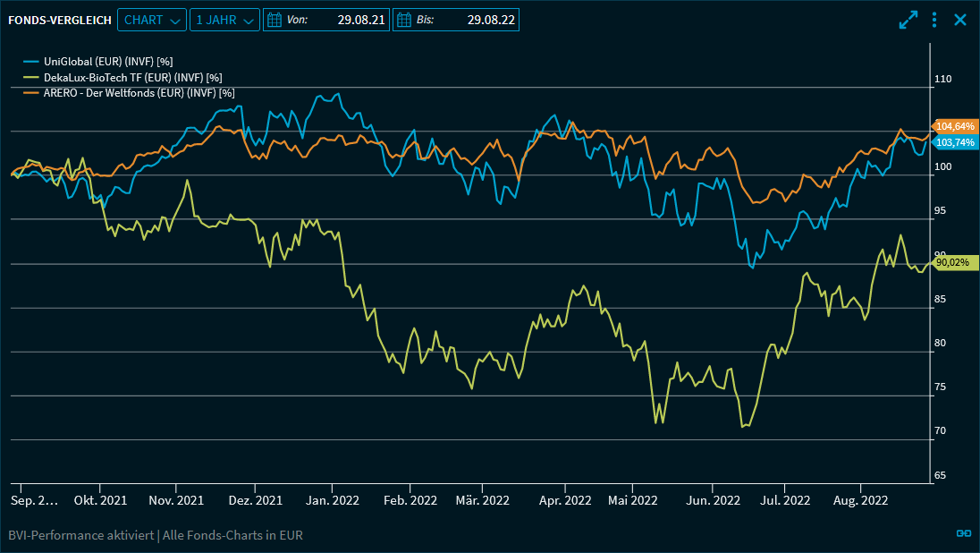
Task: Edit the Bis date 29.08.22
Action: pyautogui.click(x=490, y=20)
